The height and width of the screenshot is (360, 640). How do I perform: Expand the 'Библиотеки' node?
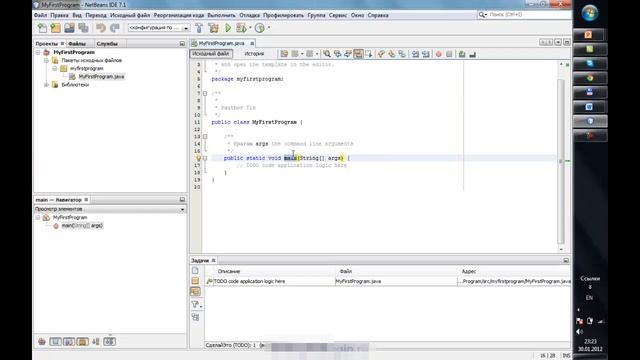click(x=47, y=85)
